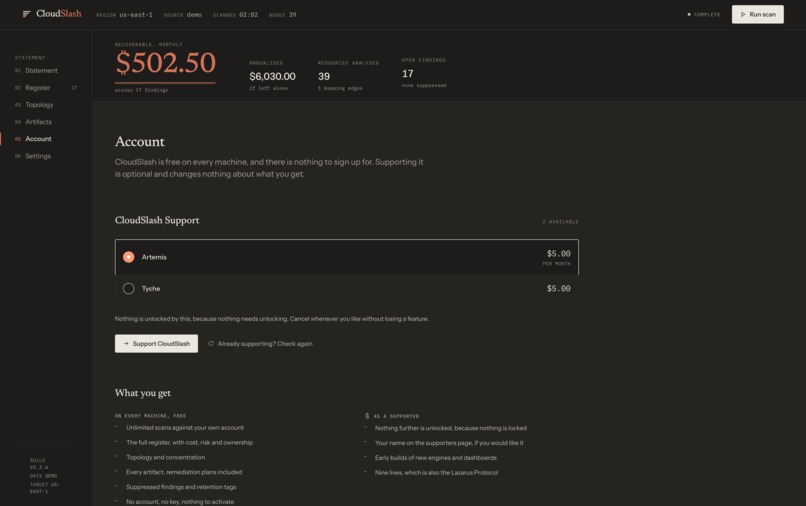Click Already supporting? Check again link
The image size is (806, 506).
260,344
